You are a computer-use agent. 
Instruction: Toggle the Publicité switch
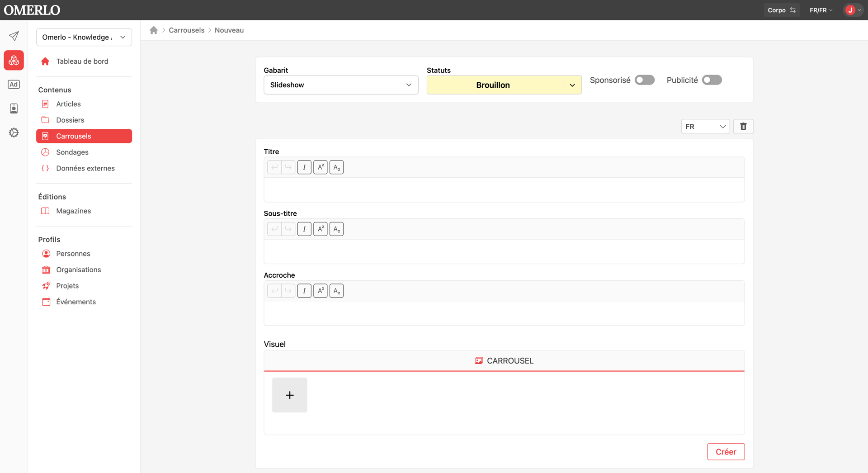pyautogui.click(x=712, y=80)
